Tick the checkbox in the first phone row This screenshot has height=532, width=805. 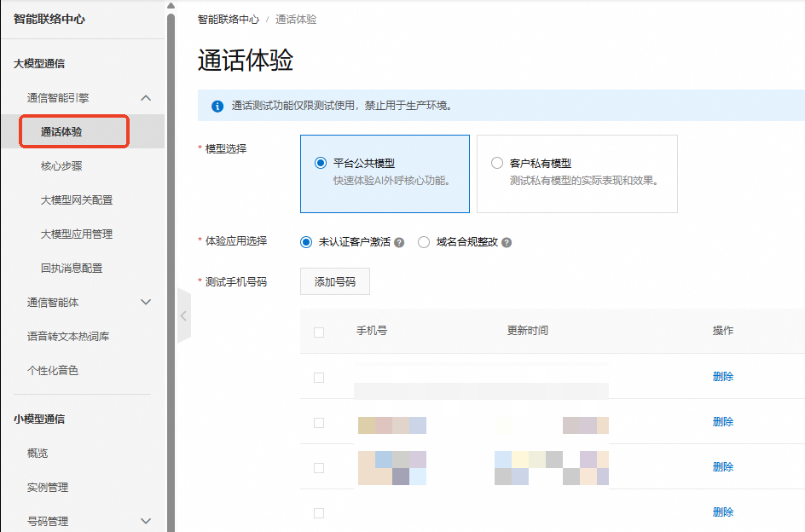point(319,378)
